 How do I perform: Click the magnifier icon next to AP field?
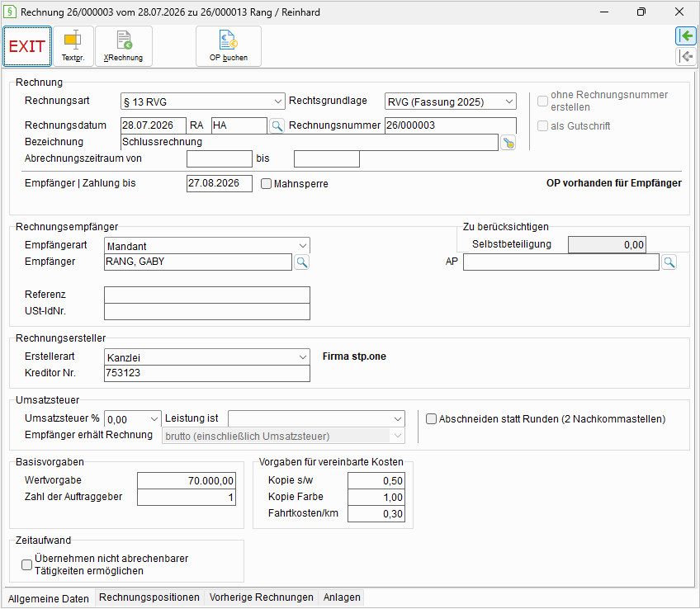tap(669, 262)
